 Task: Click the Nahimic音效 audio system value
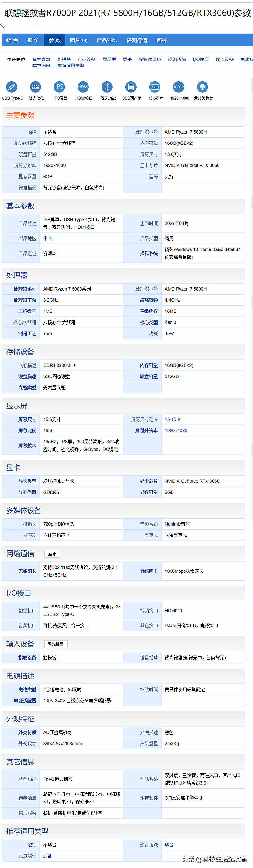click(177, 524)
